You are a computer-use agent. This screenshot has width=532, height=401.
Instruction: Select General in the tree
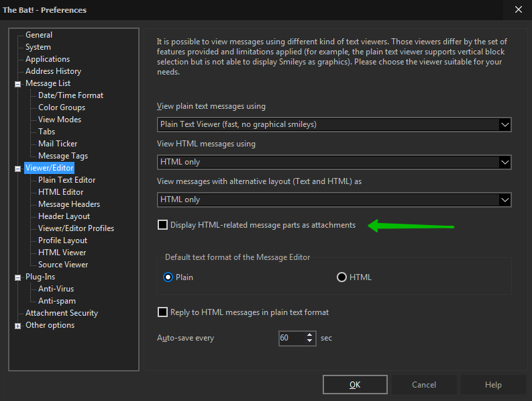(x=39, y=35)
